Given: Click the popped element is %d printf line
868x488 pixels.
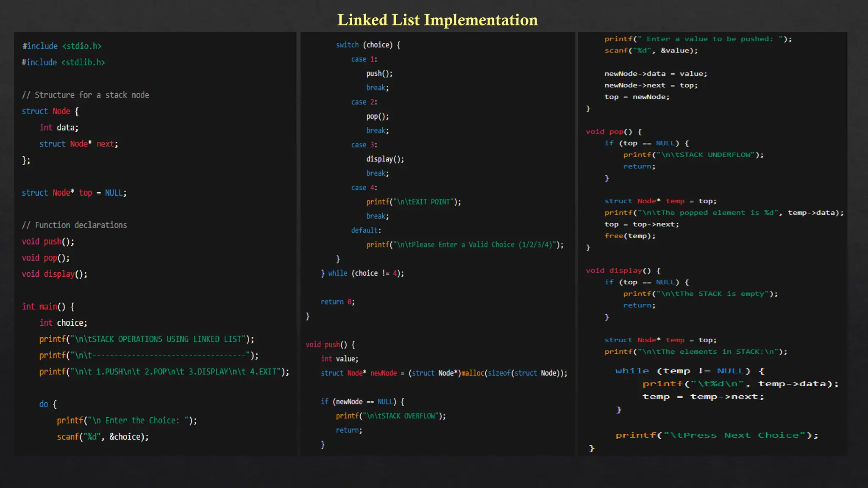Looking at the screenshot, I should pyautogui.click(x=724, y=213).
